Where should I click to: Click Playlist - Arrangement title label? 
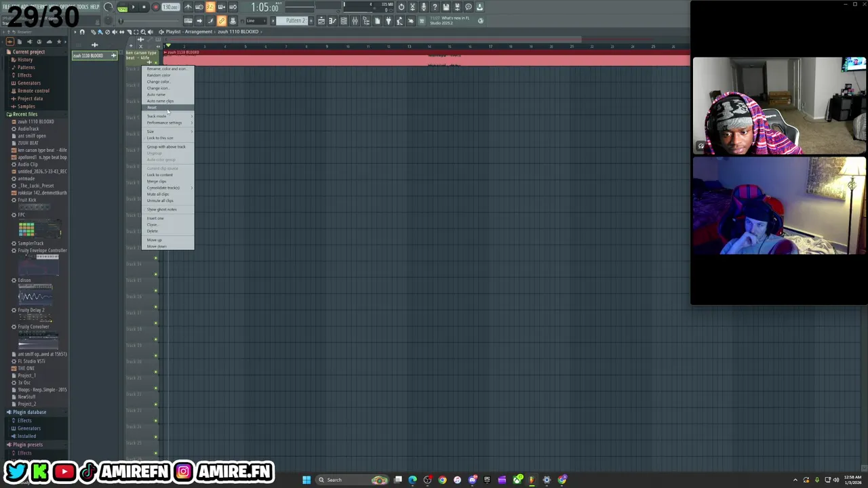189,32
